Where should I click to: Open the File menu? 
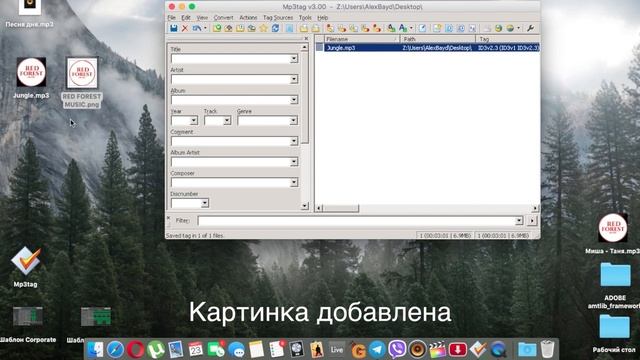[x=171, y=18]
